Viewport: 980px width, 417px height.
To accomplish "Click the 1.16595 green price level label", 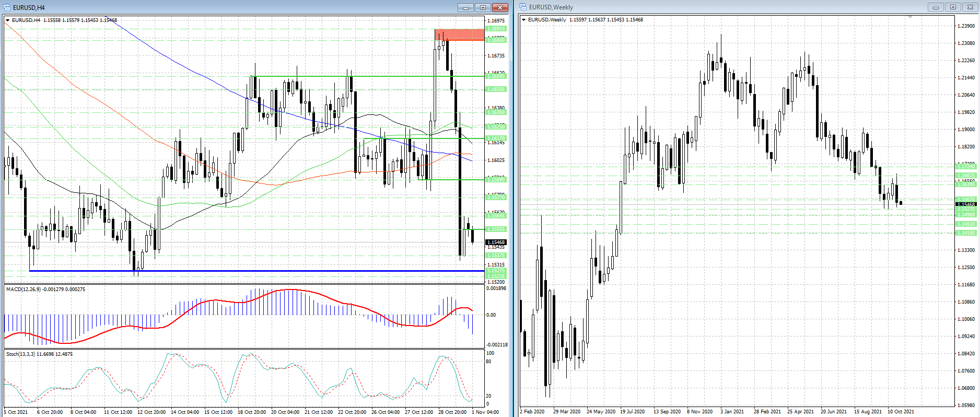I will [496, 76].
